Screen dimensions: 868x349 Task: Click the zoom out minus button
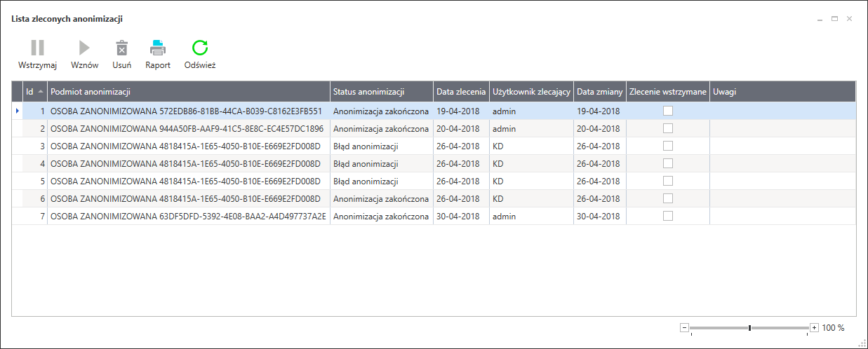point(684,327)
